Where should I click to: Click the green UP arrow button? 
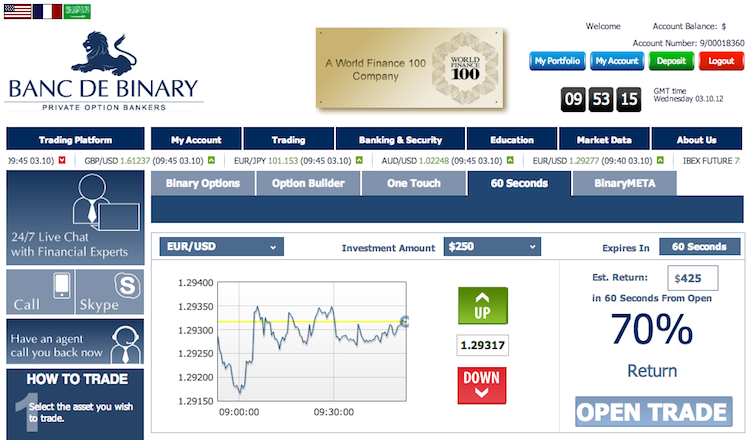pos(483,306)
